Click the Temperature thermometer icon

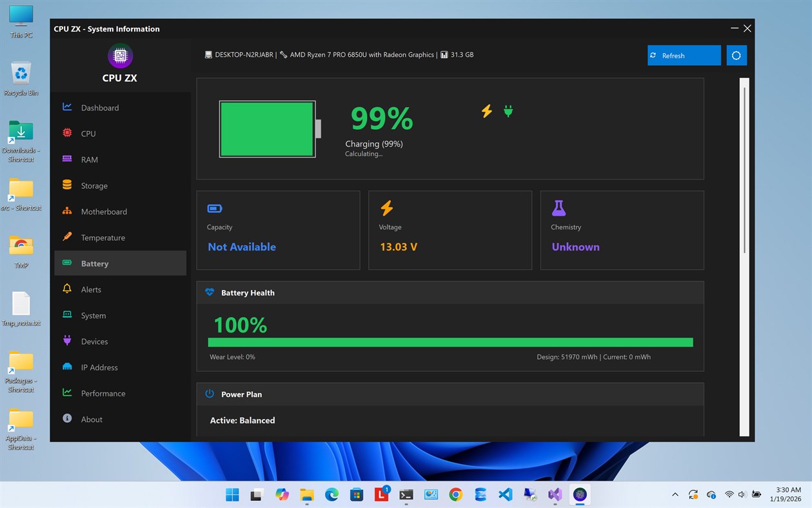coord(66,238)
